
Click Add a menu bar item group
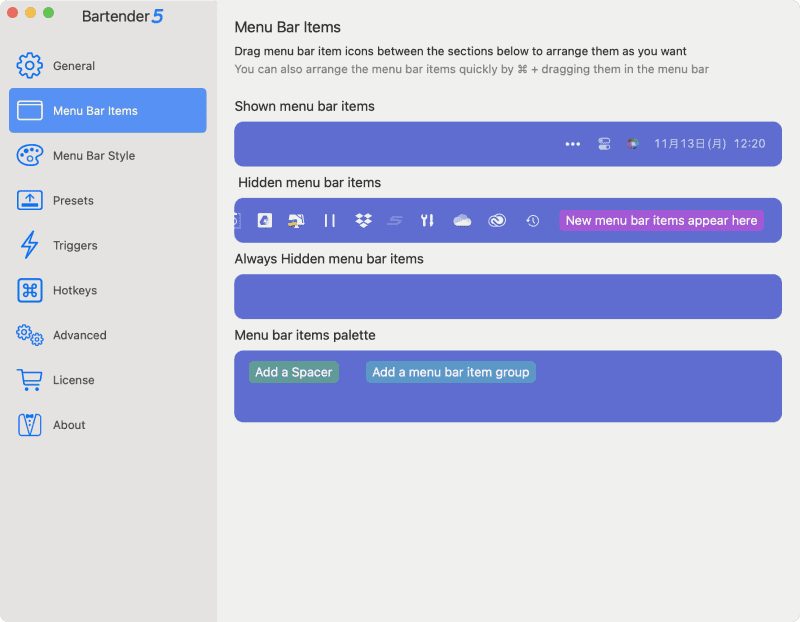[450, 371]
